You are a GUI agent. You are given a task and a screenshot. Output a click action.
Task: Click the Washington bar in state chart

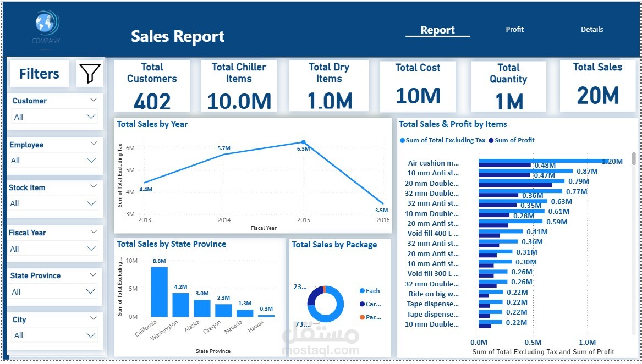pos(180,305)
